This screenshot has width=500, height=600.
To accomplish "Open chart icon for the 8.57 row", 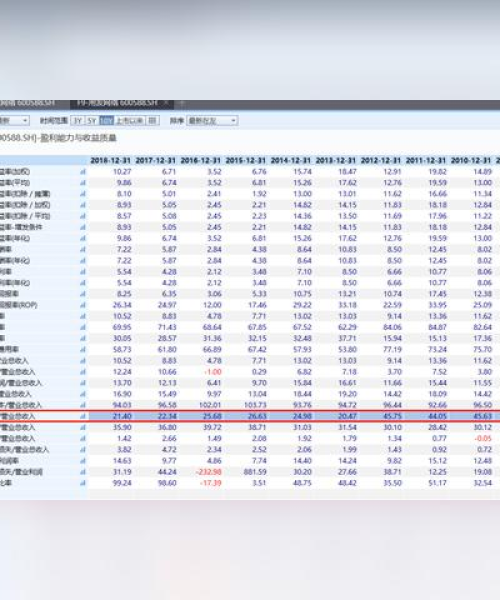I will click(x=83, y=216).
